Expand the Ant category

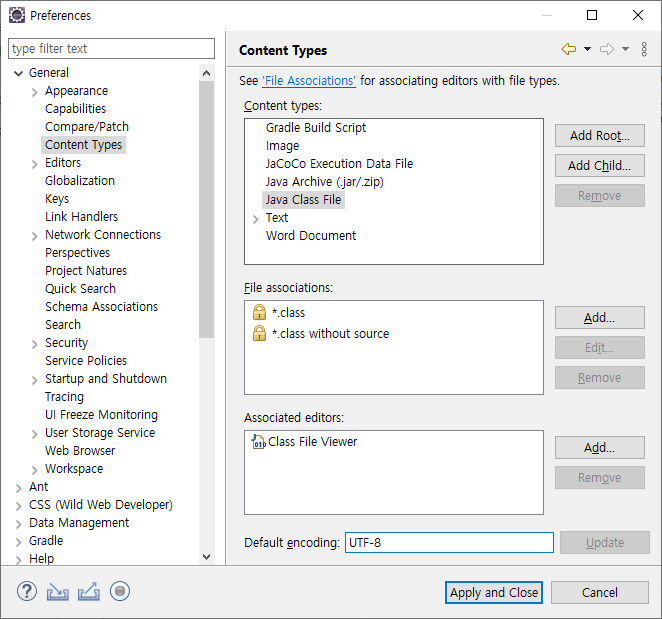coord(18,488)
